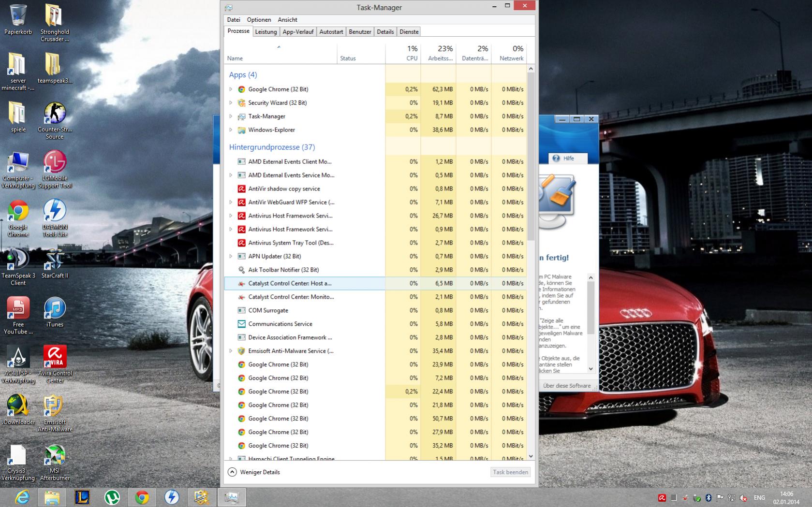Select the MSI Afterburner desktop icon

[54, 462]
